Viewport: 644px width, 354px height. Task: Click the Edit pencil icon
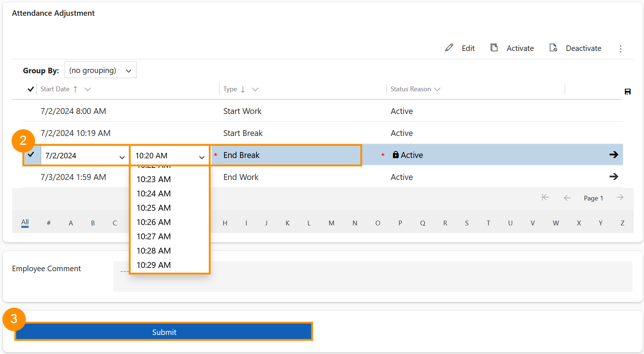(x=449, y=48)
